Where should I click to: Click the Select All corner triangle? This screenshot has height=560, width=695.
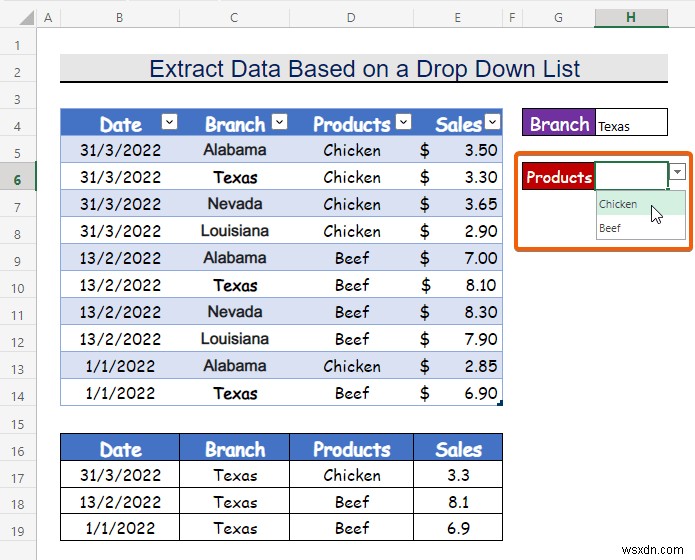coord(26,18)
